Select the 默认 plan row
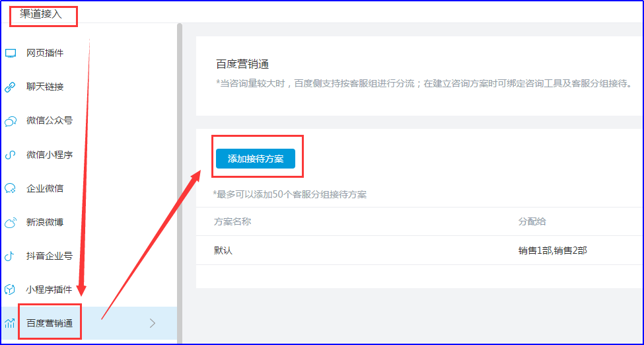 (223, 251)
